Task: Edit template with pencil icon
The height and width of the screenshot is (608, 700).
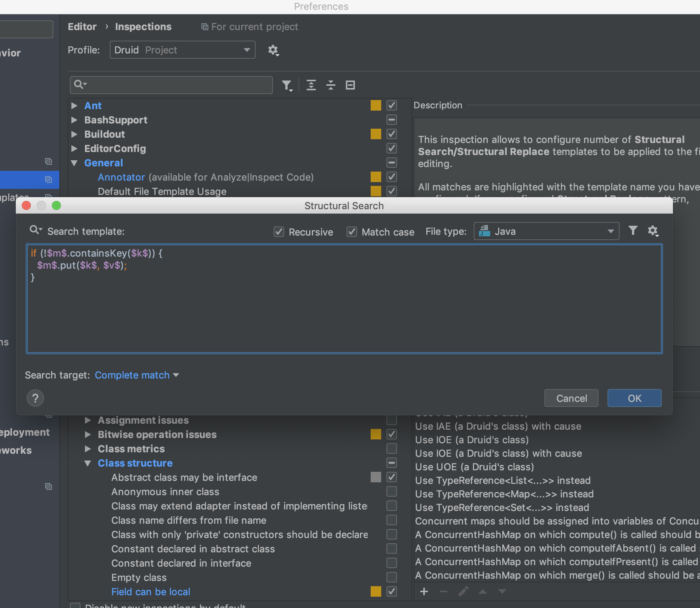Action: pyautogui.click(x=463, y=591)
